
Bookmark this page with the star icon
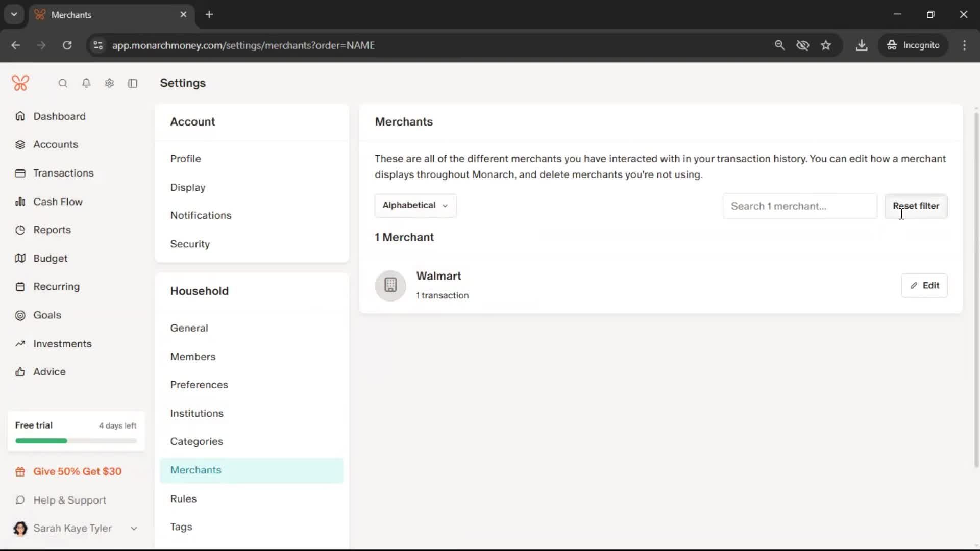(x=826, y=45)
